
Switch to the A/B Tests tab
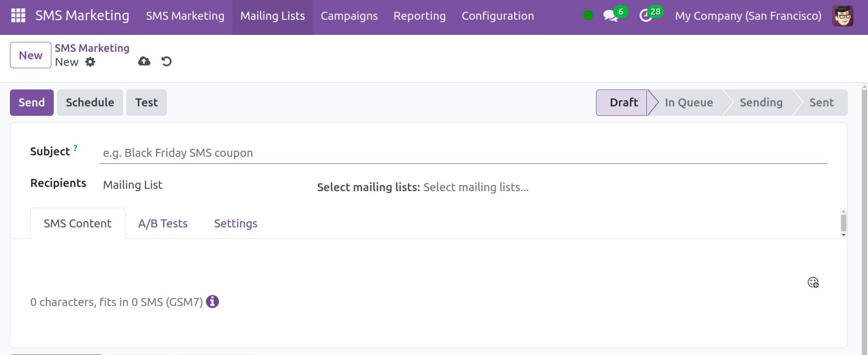(163, 224)
